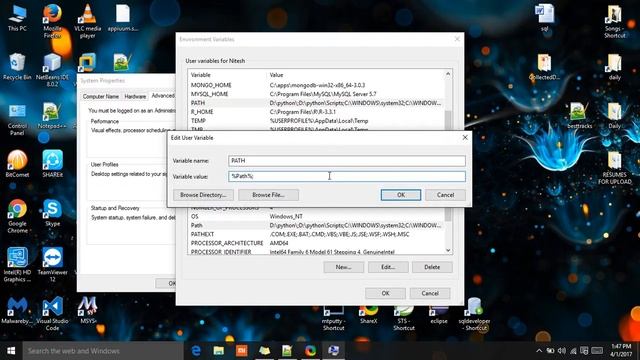Open MSYS desktop shortcut
Image resolution: width=640 pixels, height=360 pixels.
coord(88,310)
